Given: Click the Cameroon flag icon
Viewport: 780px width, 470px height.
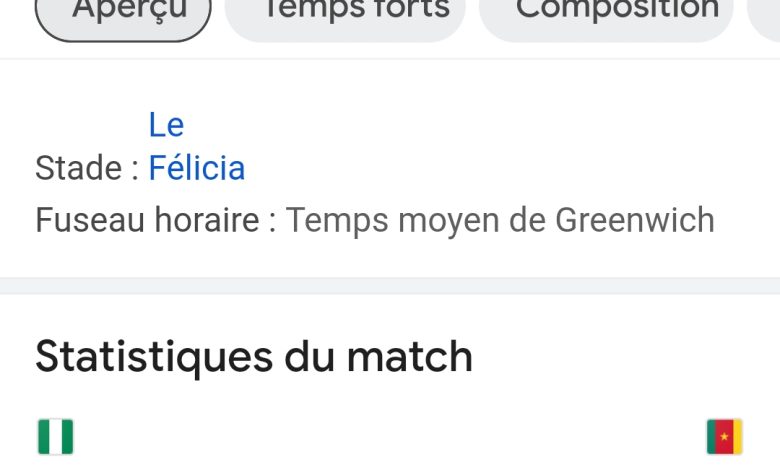Looking at the screenshot, I should (724, 437).
